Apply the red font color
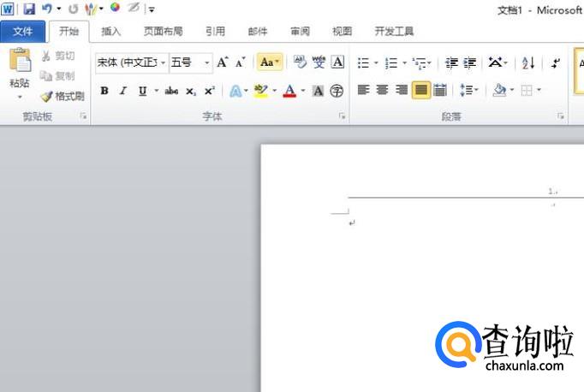Viewport: 584px width, 392px height. (289, 91)
